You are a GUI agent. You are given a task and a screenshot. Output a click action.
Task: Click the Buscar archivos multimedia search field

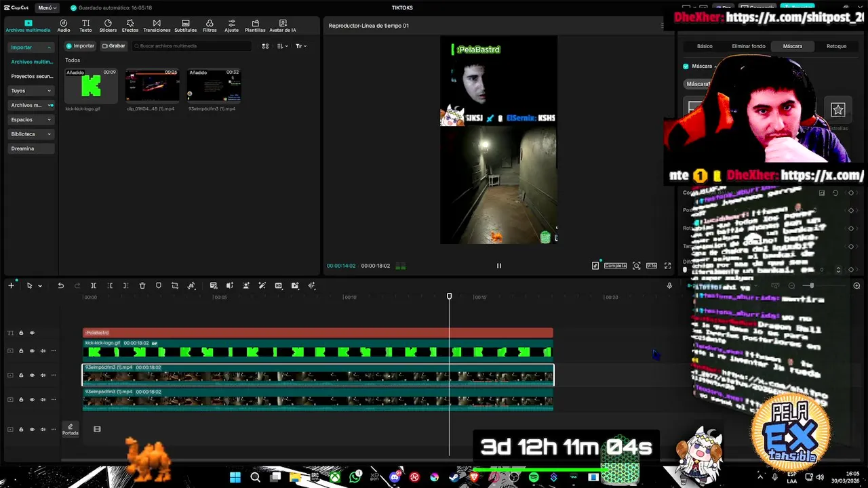(x=191, y=46)
